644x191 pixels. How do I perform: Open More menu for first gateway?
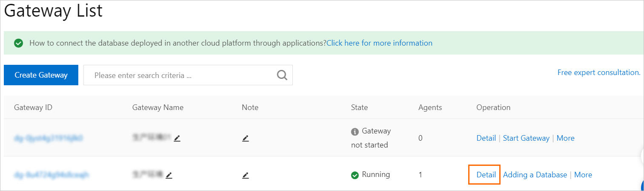(565, 138)
